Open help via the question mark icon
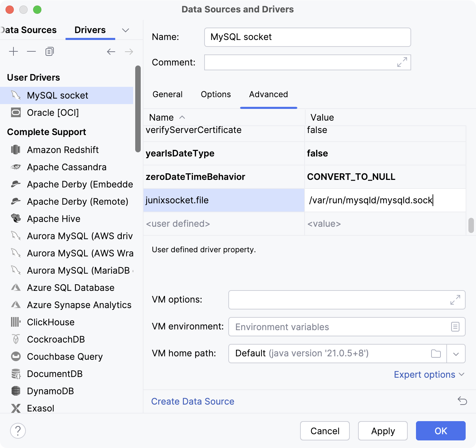The width and height of the screenshot is (476, 448). click(18, 431)
